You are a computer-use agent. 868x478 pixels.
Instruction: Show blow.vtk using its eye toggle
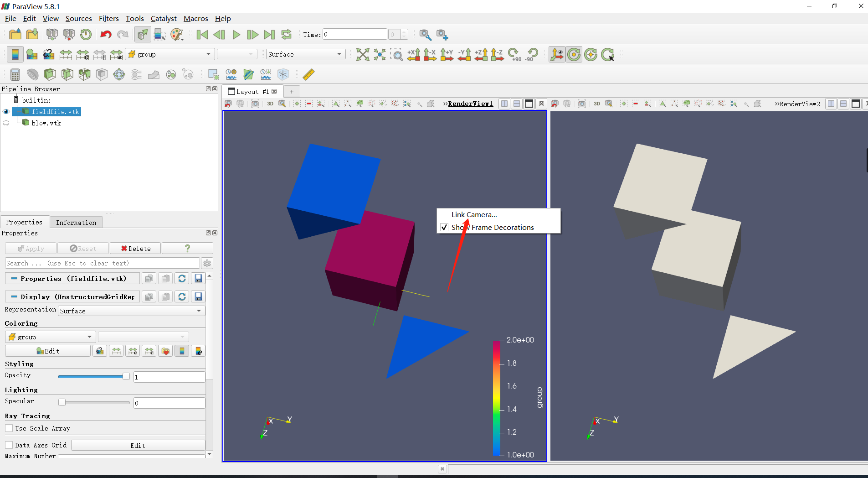click(6, 123)
